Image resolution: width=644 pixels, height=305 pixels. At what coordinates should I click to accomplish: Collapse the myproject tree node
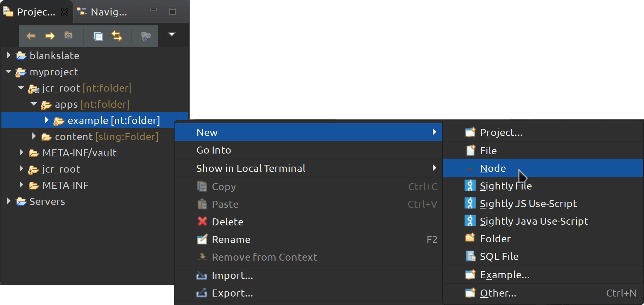pyautogui.click(x=8, y=71)
